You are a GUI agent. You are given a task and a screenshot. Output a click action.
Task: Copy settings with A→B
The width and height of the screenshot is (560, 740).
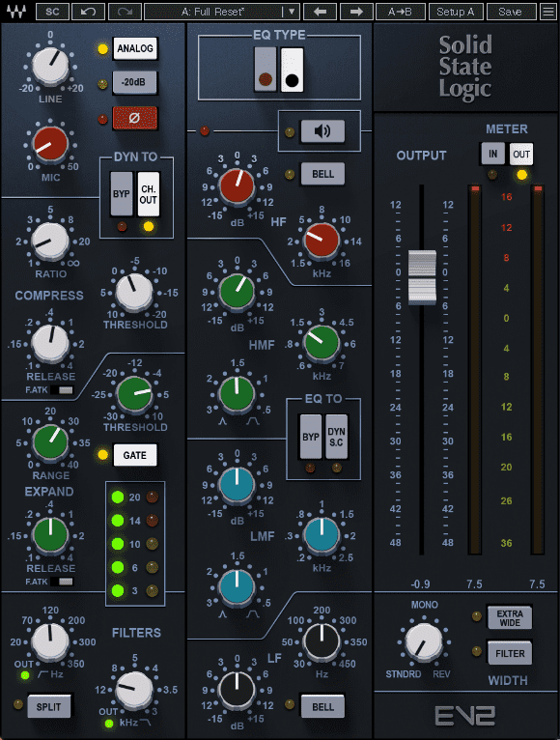point(400,12)
